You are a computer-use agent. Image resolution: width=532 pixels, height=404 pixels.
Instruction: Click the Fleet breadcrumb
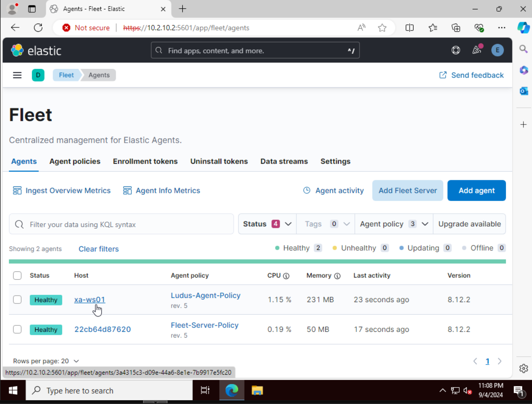pyautogui.click(x=66, y=75)
